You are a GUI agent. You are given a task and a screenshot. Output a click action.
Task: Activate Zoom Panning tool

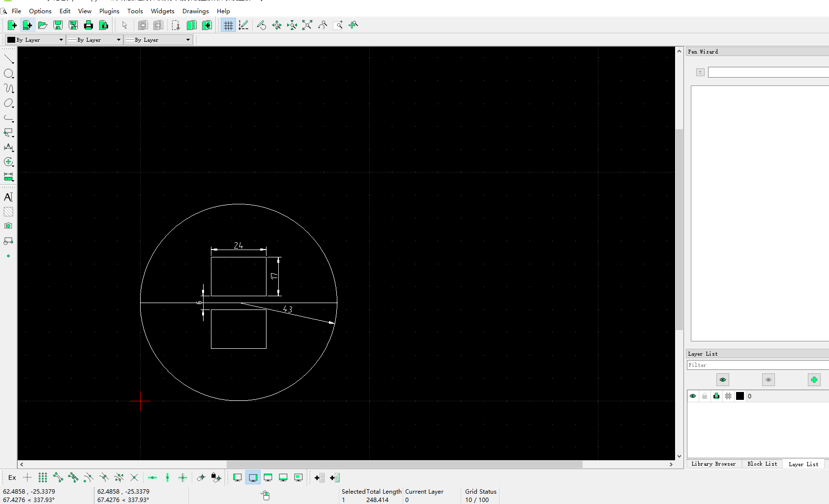[x=353, y=25]
